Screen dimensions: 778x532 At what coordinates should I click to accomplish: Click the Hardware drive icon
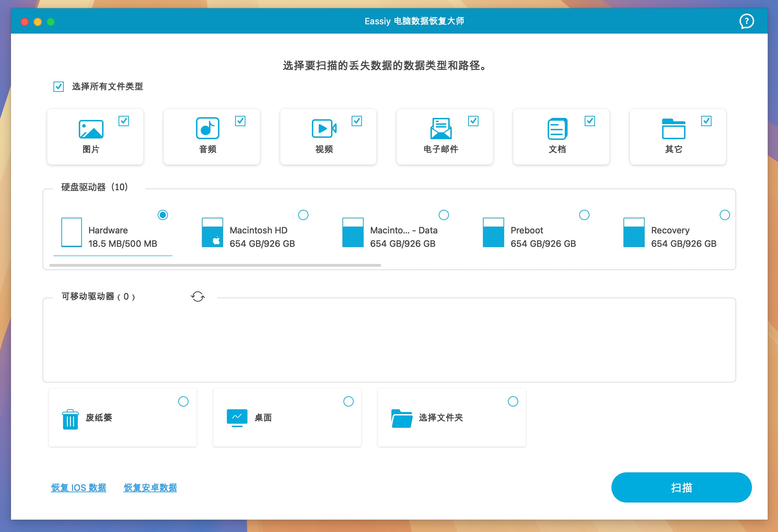coord(72,232)
